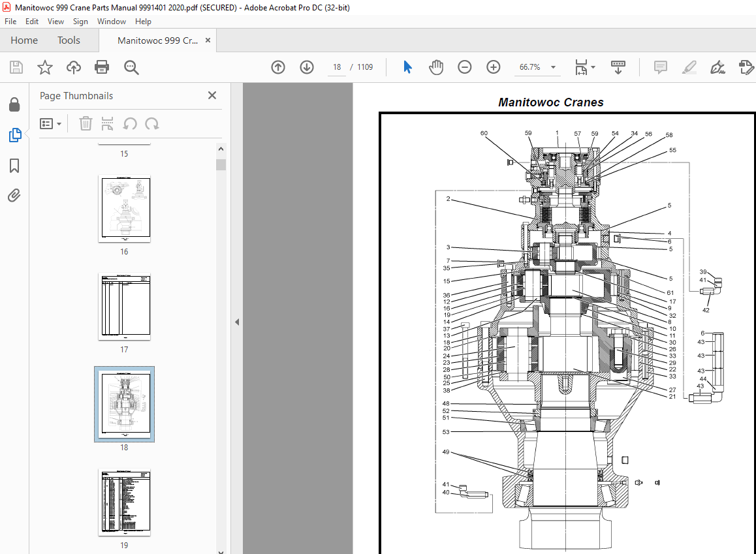
Task: Add a comment sticky note icon
Action: 661,67
